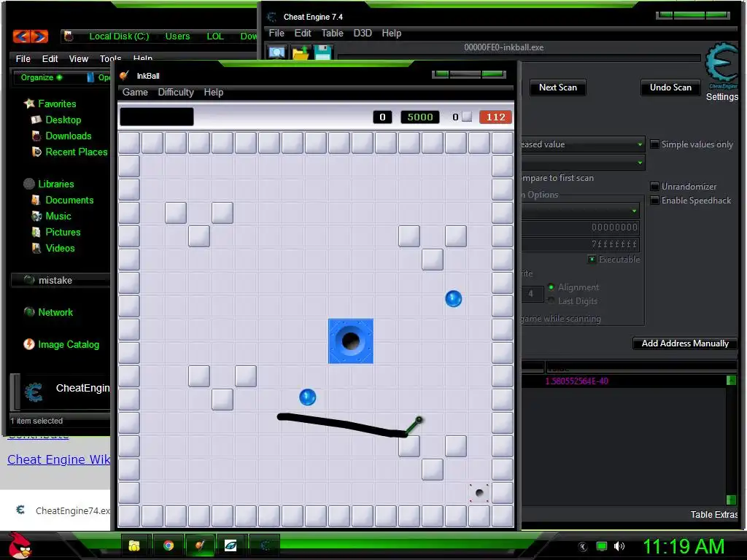Click the Recent Places icon in sidebar
The height and width of the screenshot is (560, 747).
click(36, 152)
